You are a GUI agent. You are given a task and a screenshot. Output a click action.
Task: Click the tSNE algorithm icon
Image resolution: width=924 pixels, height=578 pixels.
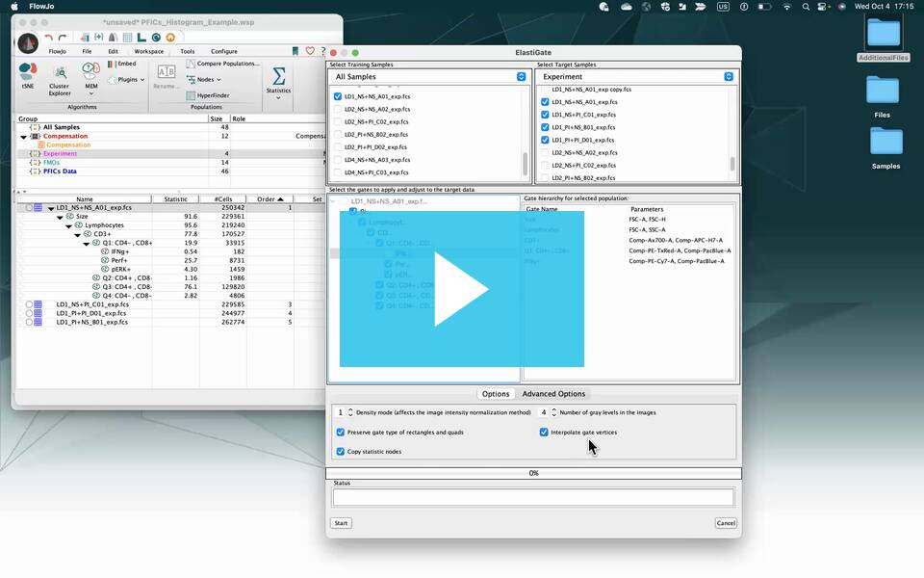(x=28, y=72)
